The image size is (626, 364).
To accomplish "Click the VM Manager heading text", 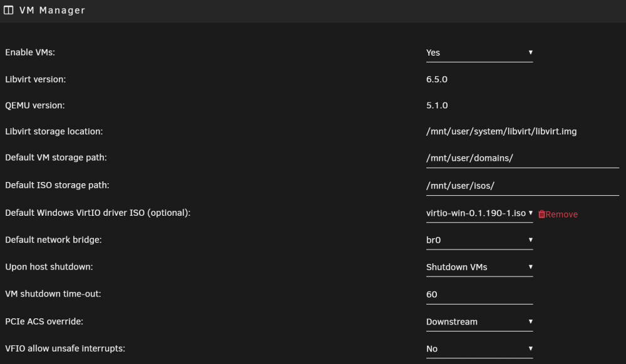I will [53, 11].
